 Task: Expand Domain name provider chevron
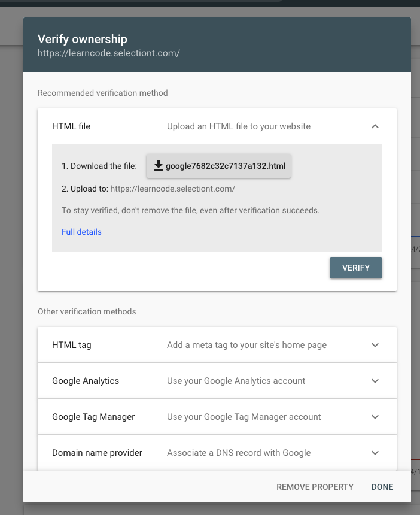click(x=375, y=453)
